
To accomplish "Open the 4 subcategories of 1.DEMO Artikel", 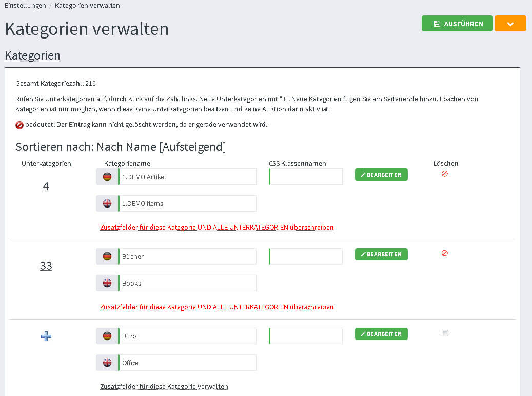I will point(46,186).
